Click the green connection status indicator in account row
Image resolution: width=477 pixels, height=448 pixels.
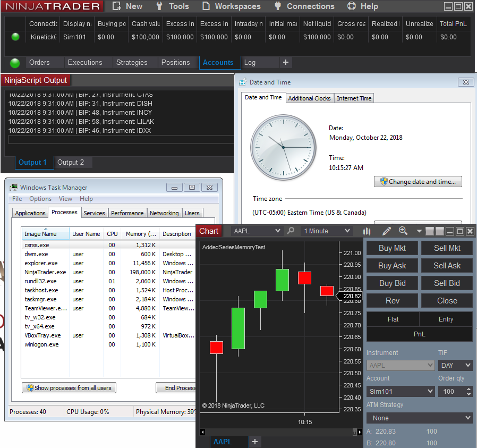15,37
